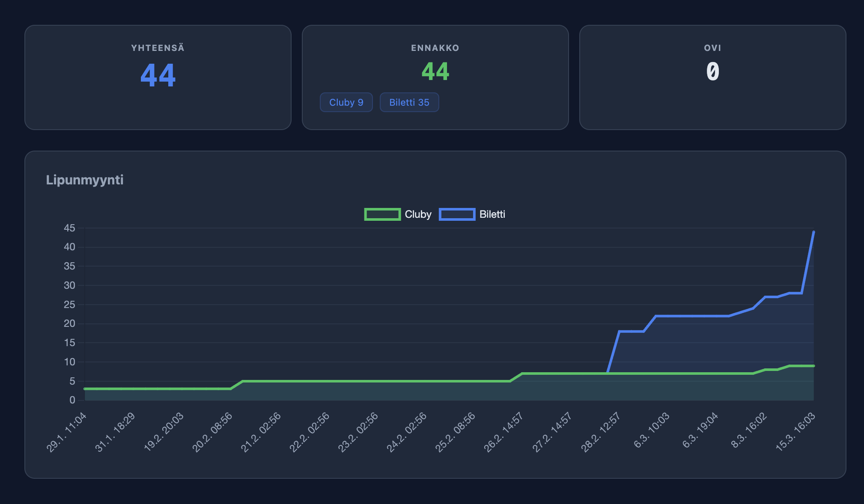The width and height of the screenshot is (864, 504).
Task: Click the Biletti 35 badge
Action: [x=409, y=103]
